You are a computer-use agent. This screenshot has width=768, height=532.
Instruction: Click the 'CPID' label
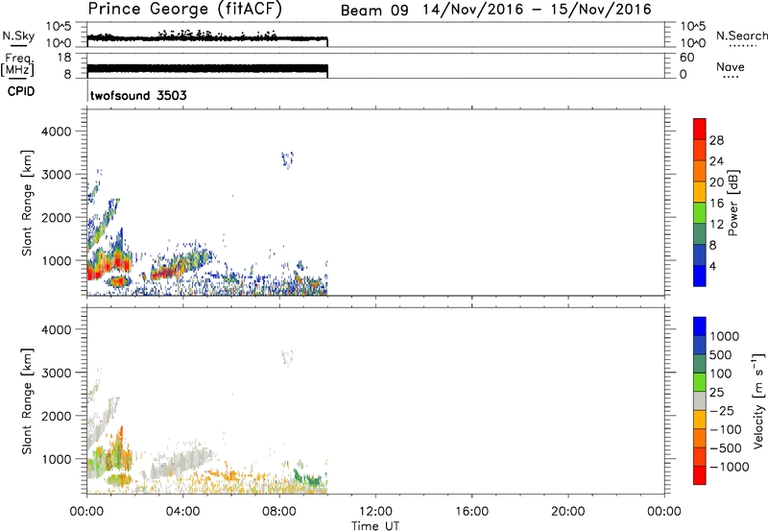coord(21,91)
